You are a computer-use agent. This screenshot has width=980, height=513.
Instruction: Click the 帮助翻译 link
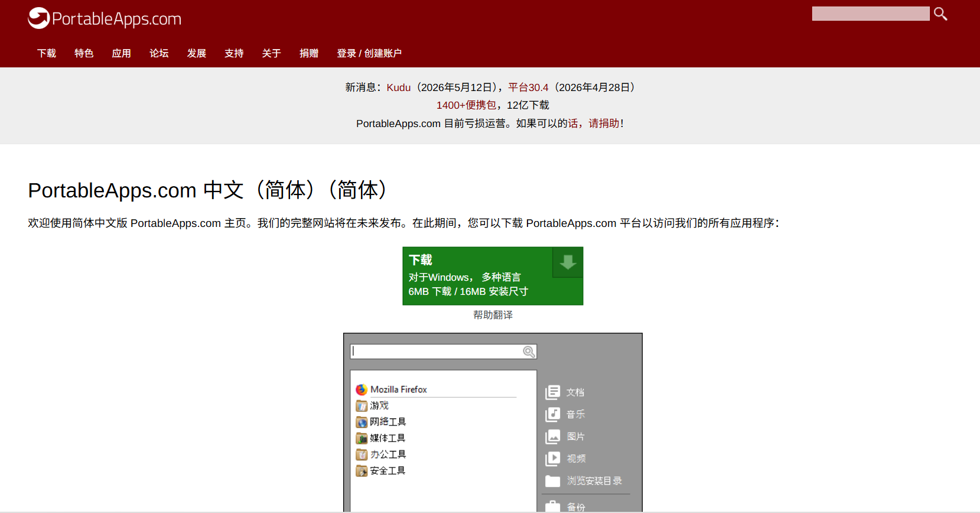click(493, 315)
